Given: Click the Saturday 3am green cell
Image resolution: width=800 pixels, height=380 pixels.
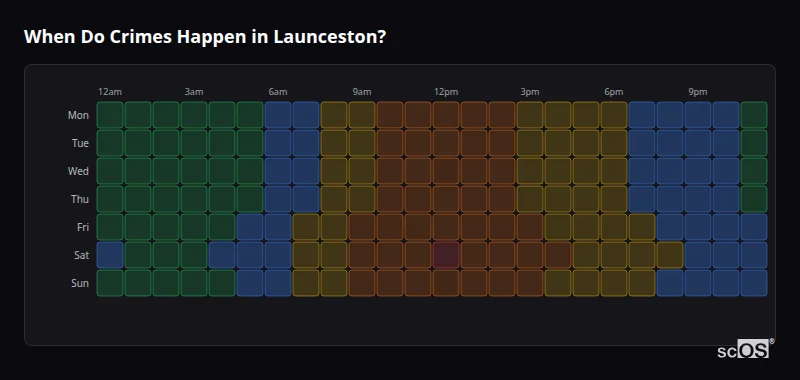Looking at the screenshot, I should pyautogui.click(x=194, y=255).
